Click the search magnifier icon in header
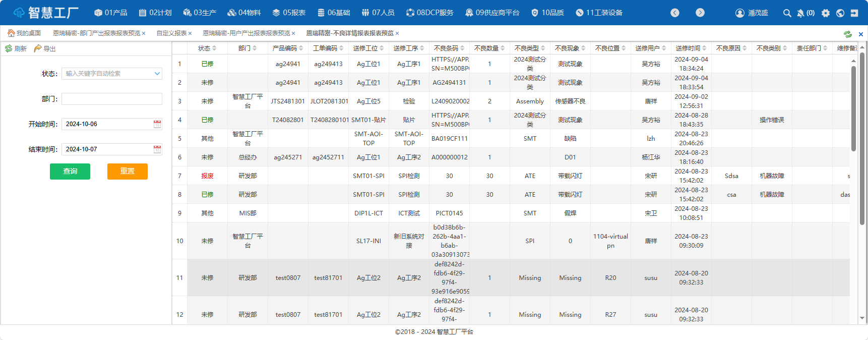Screen dimensions: 868x340 [787, 13]
